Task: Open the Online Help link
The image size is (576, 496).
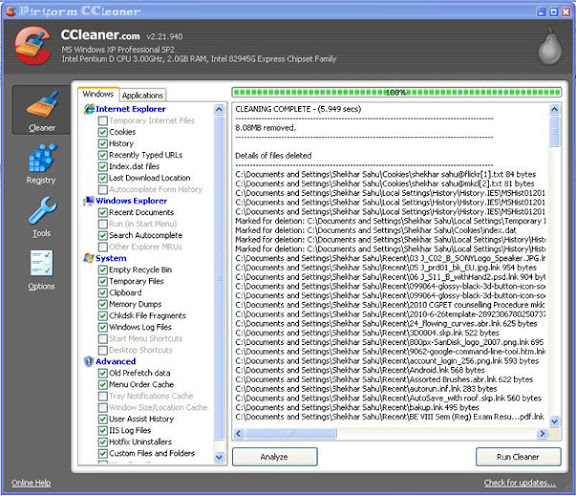Action: (x=31, y=483)
